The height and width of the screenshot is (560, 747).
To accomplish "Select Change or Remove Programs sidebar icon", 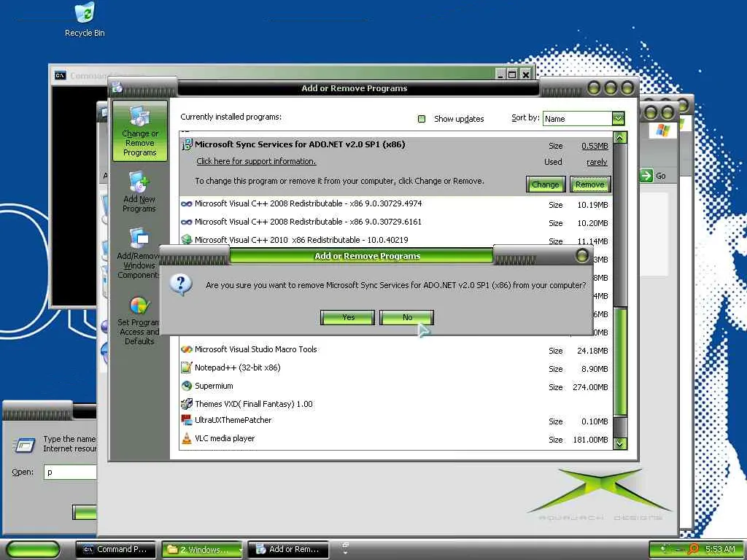I will (x=139, y=131).
